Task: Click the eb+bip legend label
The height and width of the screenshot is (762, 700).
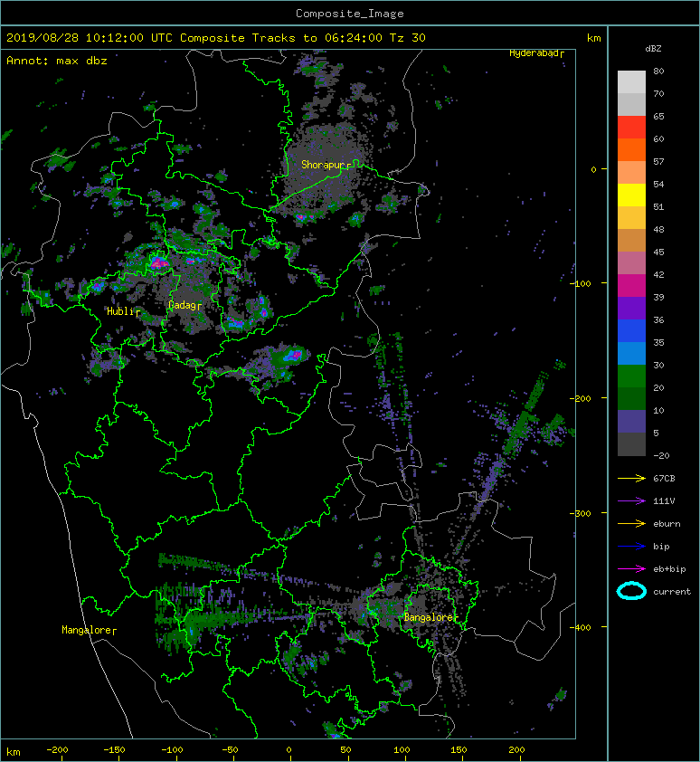Action: [669, 569]
